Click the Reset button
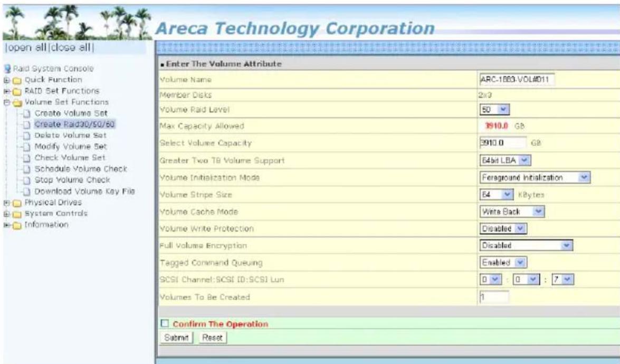This screenshot has width=620, height=364. coord(212,338)
